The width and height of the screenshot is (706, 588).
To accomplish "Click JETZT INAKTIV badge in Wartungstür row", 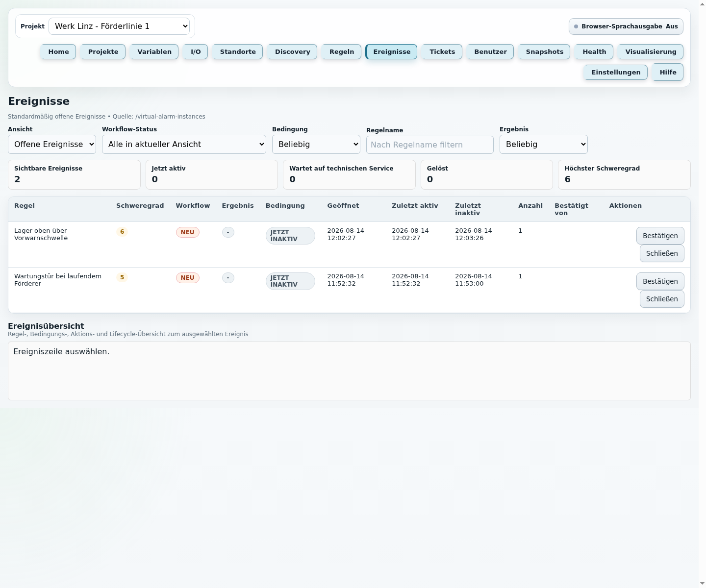I will point(290,281).
